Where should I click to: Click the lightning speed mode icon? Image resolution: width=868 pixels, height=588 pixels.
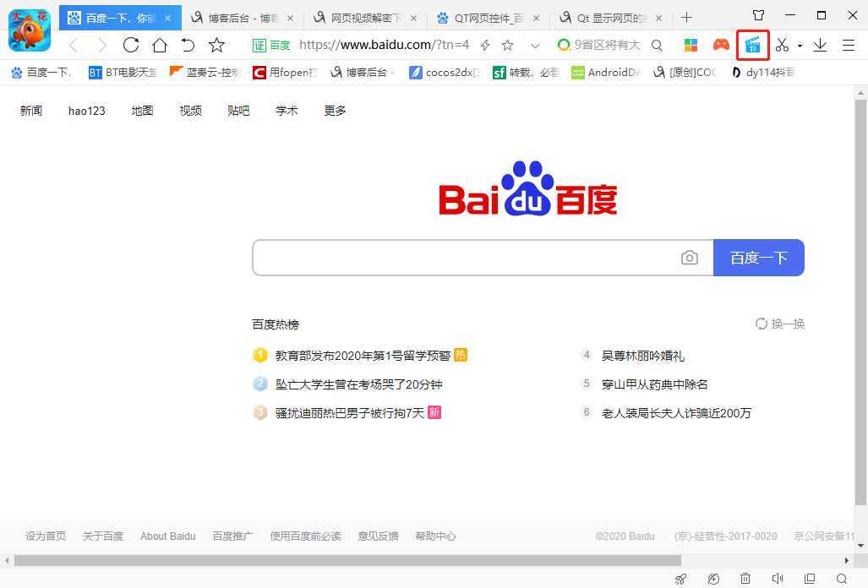[x=485, y=45]
